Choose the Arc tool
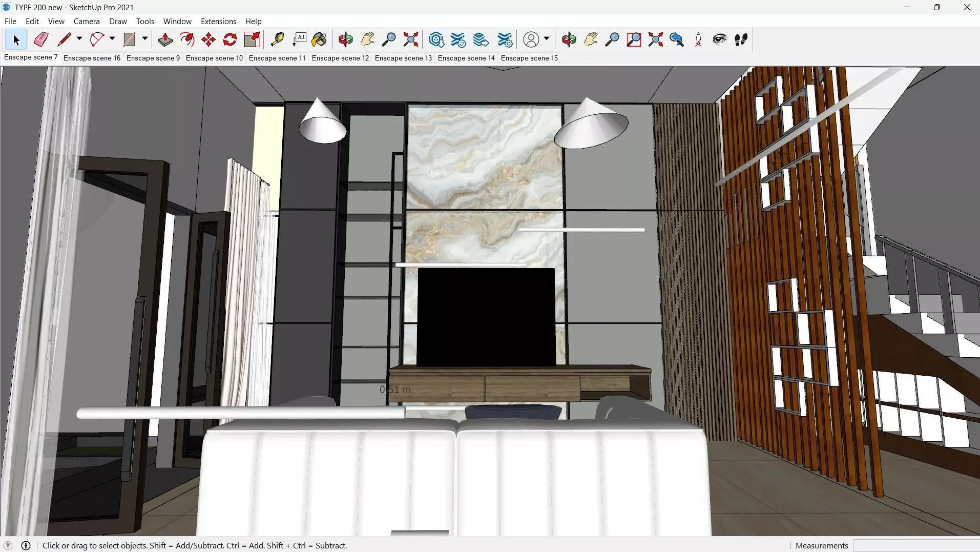The image size is (980, 552). coord(97,39)
